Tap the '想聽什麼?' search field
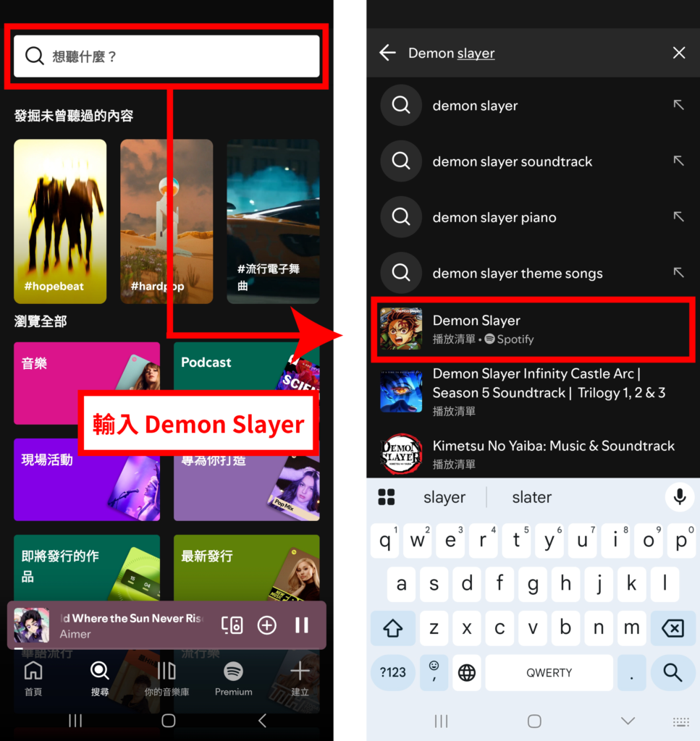 point(166,56)
